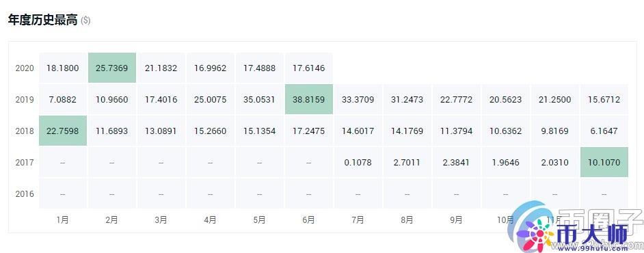
Task: Select the highlighted 38.8159 June 2019 cell
Action: tap(308, 99)
